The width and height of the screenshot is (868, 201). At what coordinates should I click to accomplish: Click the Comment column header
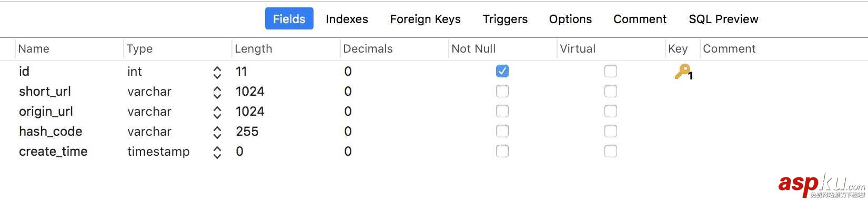[729, 48]
